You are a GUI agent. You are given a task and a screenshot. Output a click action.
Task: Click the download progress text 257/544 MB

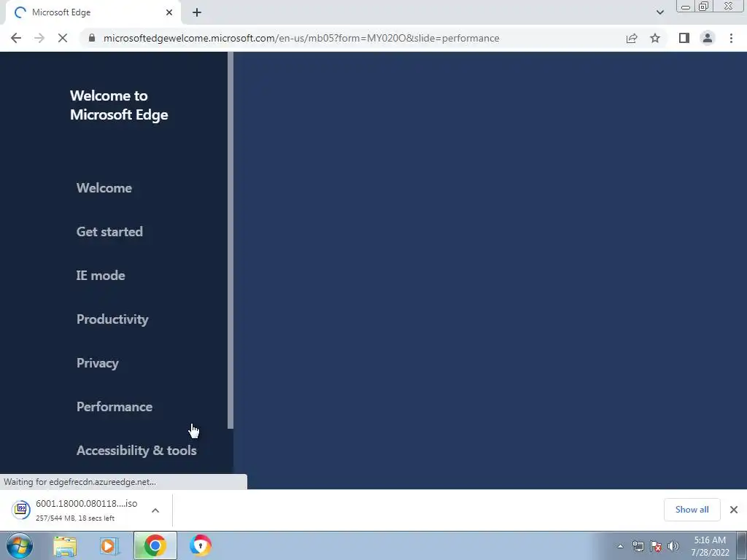pos(75,518)
